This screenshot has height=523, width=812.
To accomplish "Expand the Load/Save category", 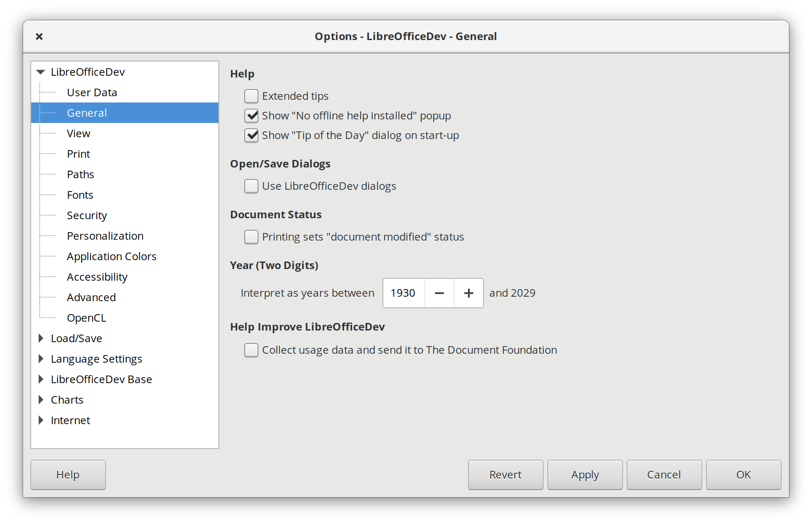I will coord(41,339).
